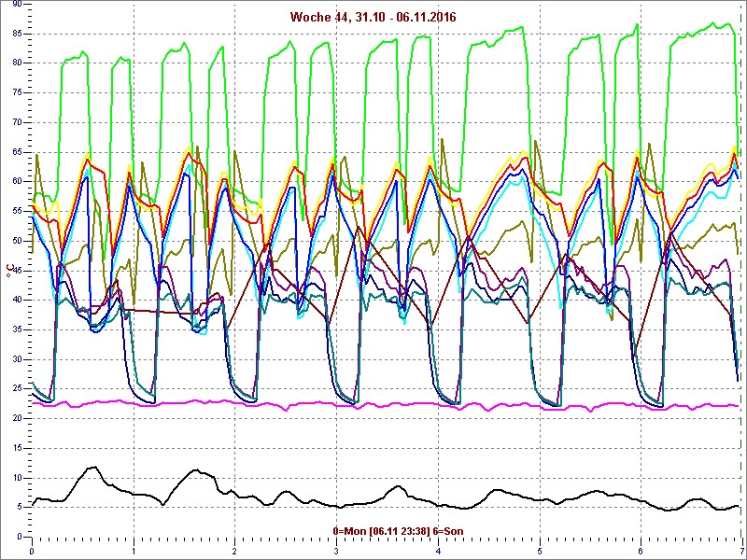Click y-axis tick label 20
Screen dimensions: 747x560
click(x=17, y=417)
